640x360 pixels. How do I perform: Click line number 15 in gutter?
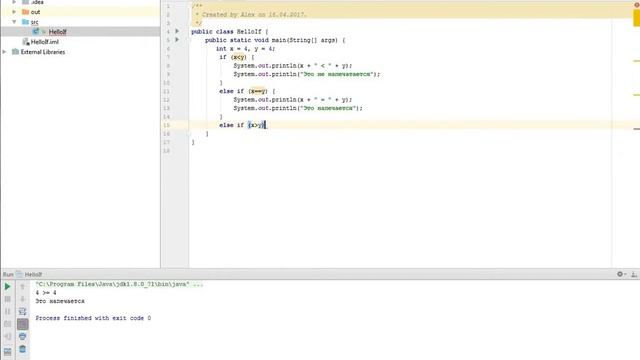(x=167, y=125)
